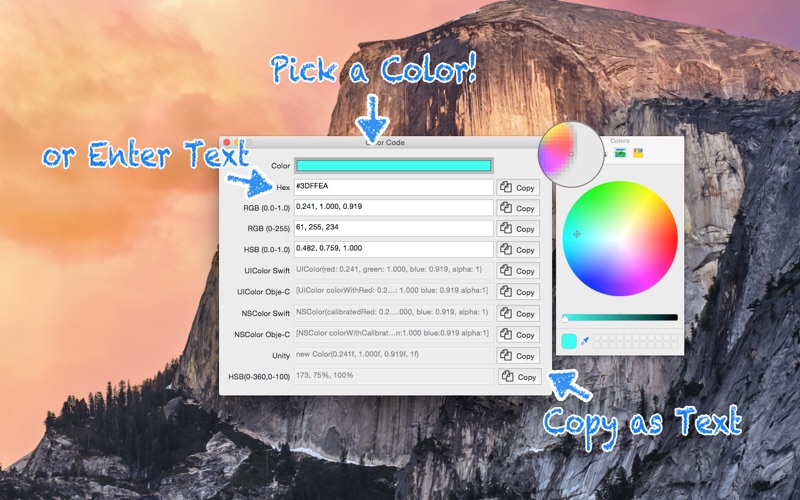Screen dimensions: 800x500
Task: Click the crosshair marker on the color wheel
Action: pyautogui.click(x=577, y=234)
